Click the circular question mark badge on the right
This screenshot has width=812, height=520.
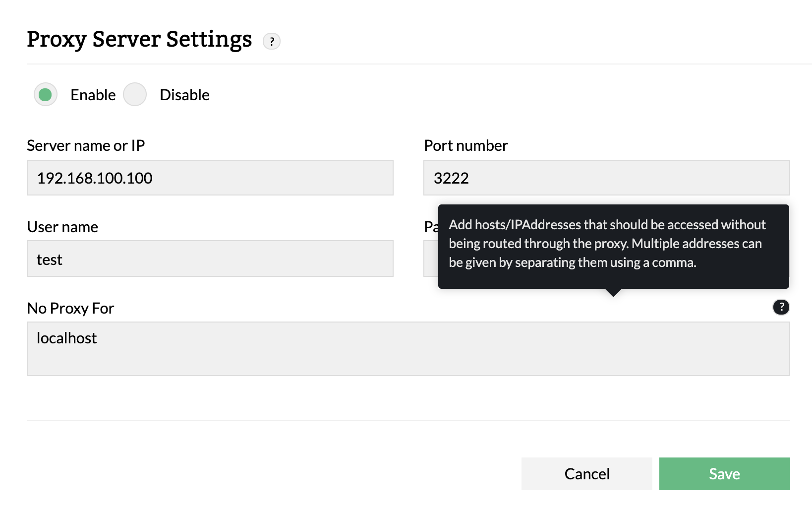(x=781, y=308)
